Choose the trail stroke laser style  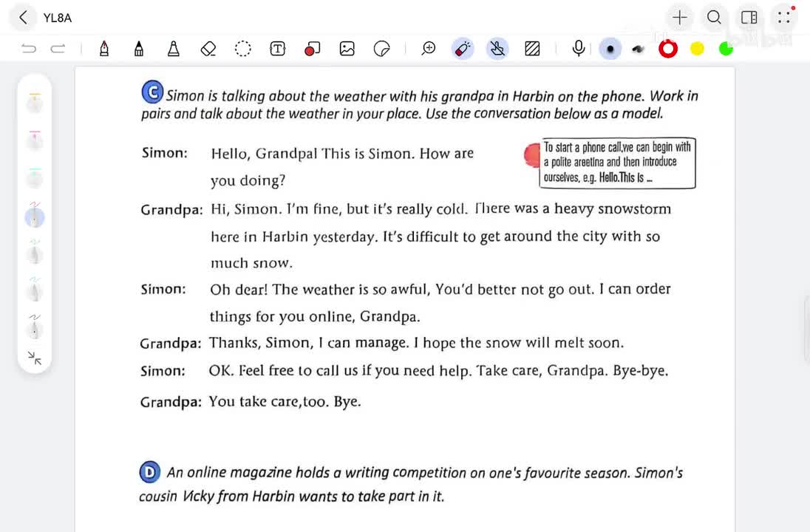pyautogui.click(x=639, y=49)
